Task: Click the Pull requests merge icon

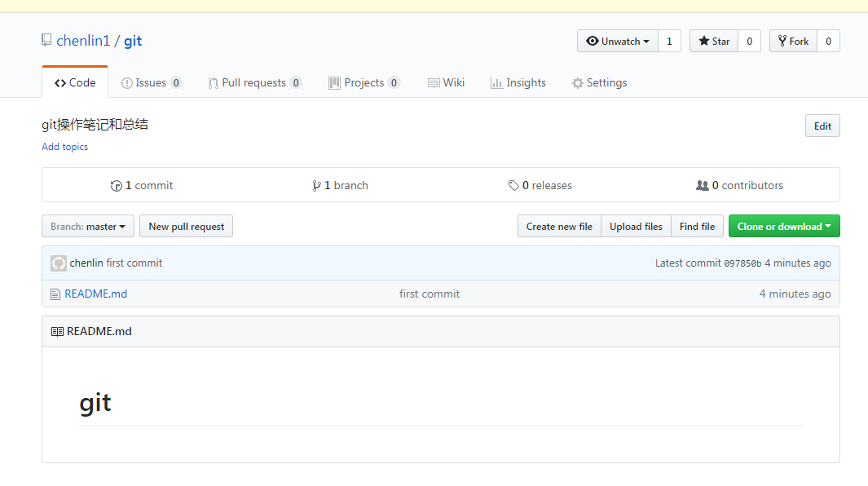Action: 213,83
